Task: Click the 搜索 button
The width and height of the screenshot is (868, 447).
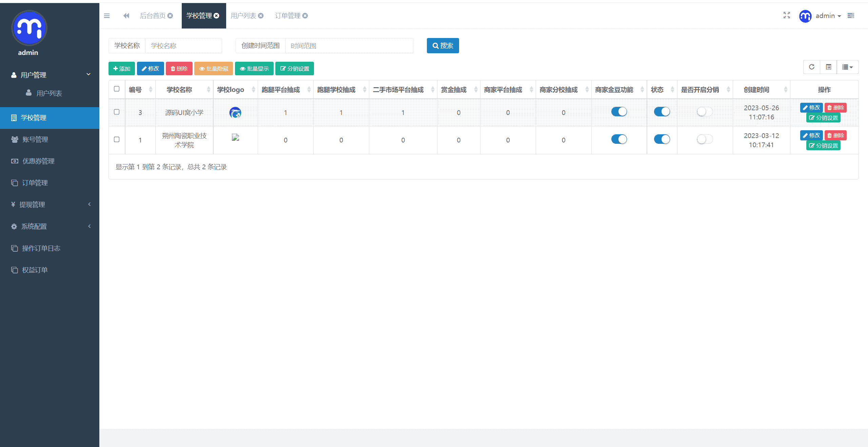Action: [x=442, y=45]
